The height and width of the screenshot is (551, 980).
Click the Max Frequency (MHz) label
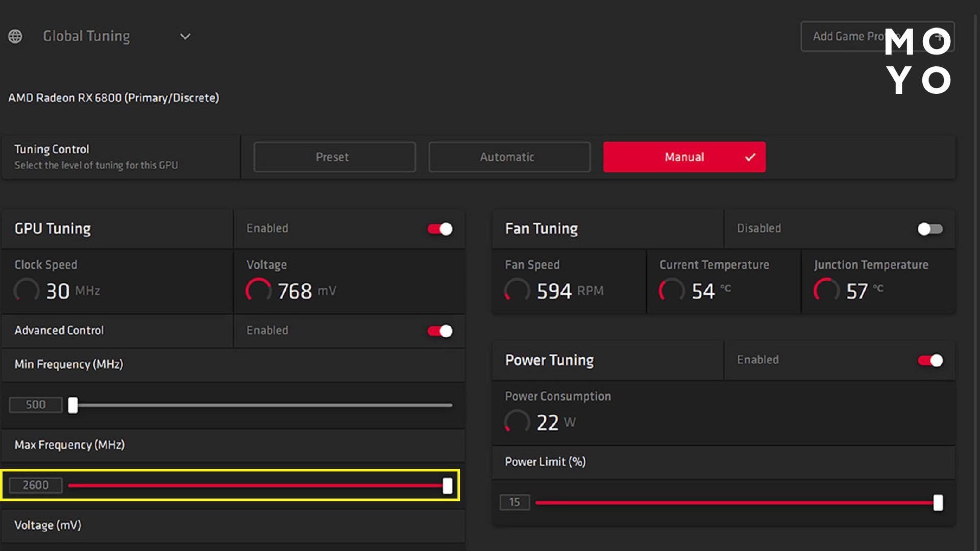point(69,445)
